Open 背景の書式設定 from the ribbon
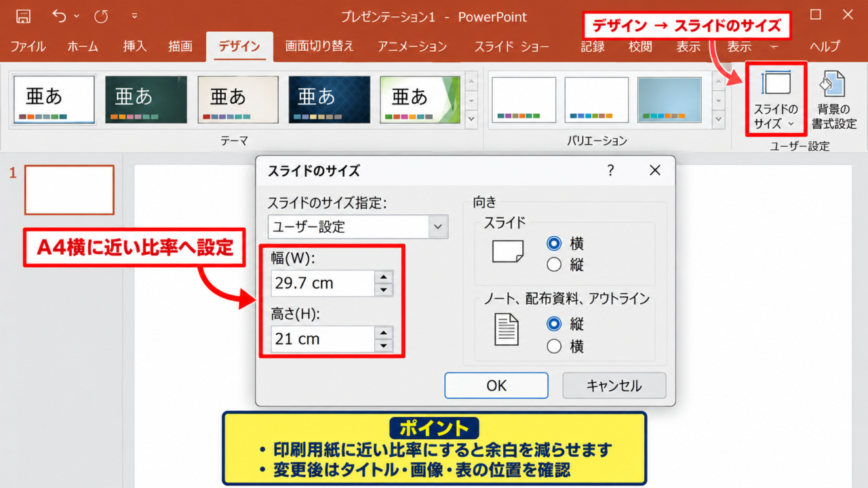868x488 pixels. click(834, 99)
